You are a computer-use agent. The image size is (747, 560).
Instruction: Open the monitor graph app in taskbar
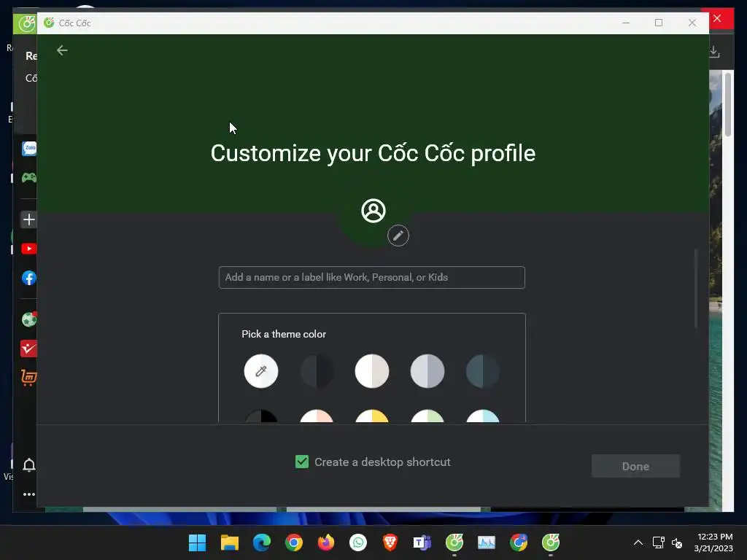click(487, 542)
